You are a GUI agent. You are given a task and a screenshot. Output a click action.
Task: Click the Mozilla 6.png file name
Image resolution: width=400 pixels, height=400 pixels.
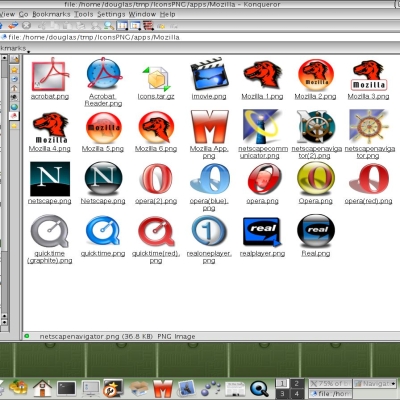156,149
